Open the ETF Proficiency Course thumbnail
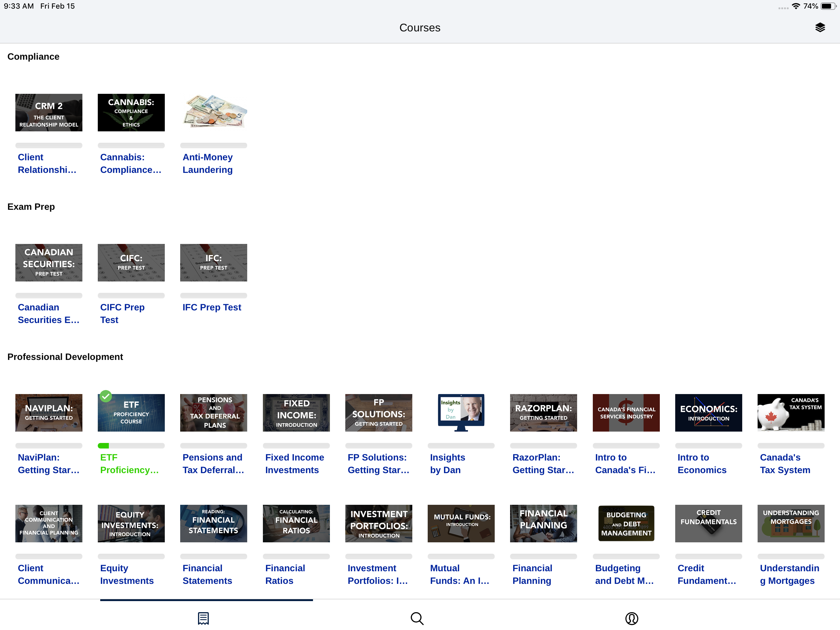 point(131,413)
